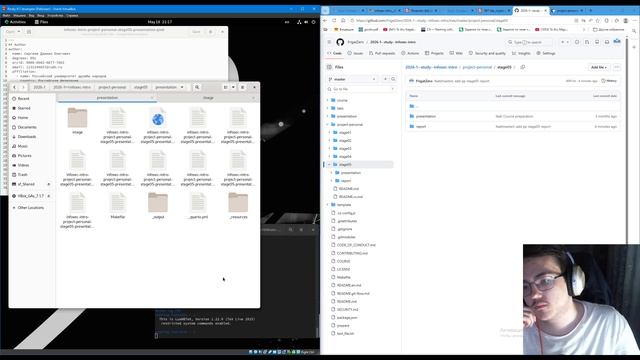This screenshot has width=640, height=360.
Task: Open the _resources folder in Files
Action: pos(238,205)
